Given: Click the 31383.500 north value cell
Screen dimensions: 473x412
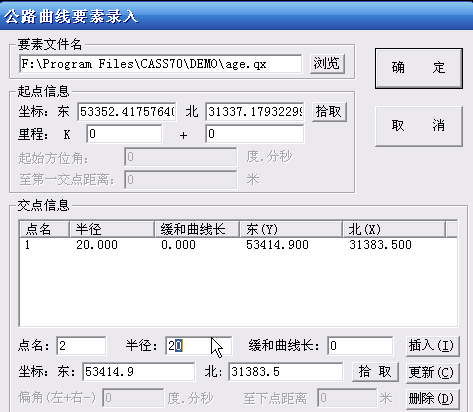Looking at the screenshot, I should [380, 245].
